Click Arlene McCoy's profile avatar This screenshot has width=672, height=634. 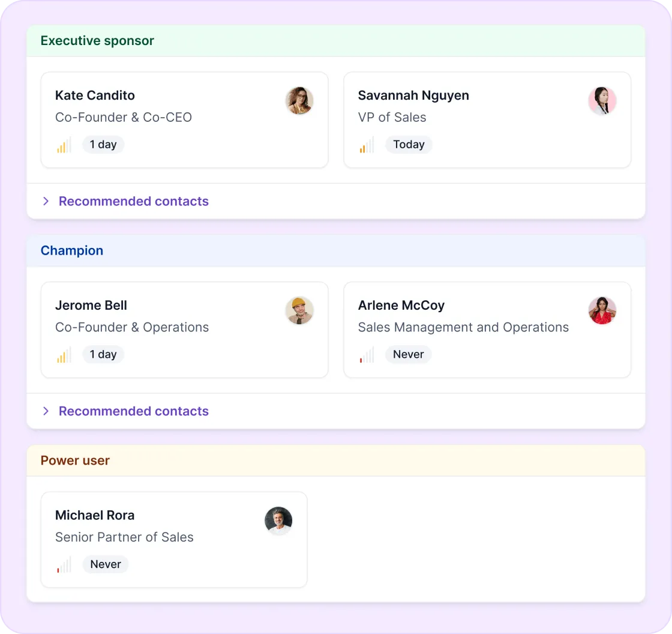602,311
